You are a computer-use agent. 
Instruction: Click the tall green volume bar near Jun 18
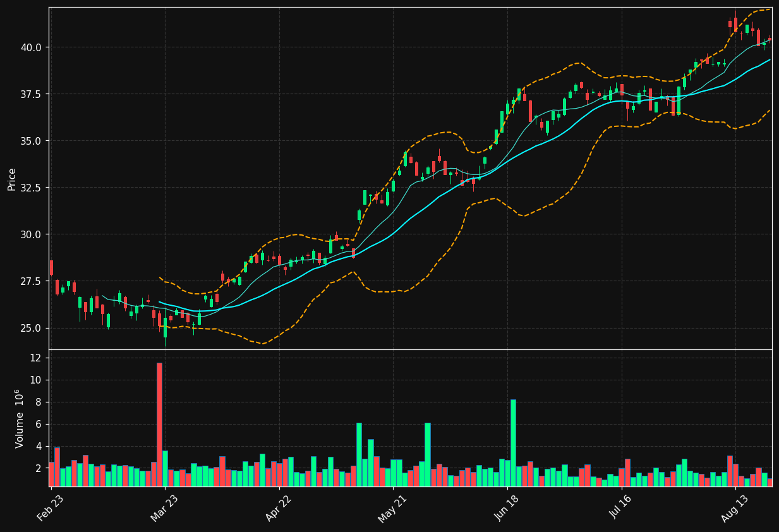click(513, 443)
